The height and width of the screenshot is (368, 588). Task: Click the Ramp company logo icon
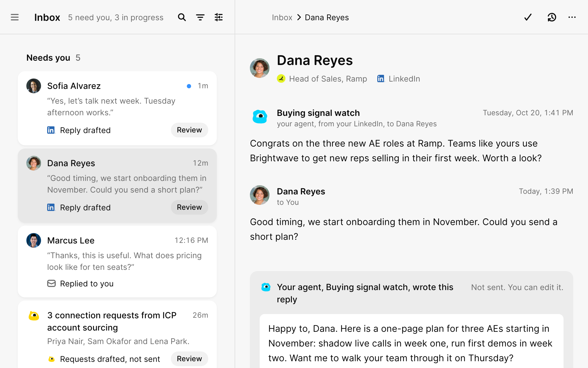pos(281,79)
